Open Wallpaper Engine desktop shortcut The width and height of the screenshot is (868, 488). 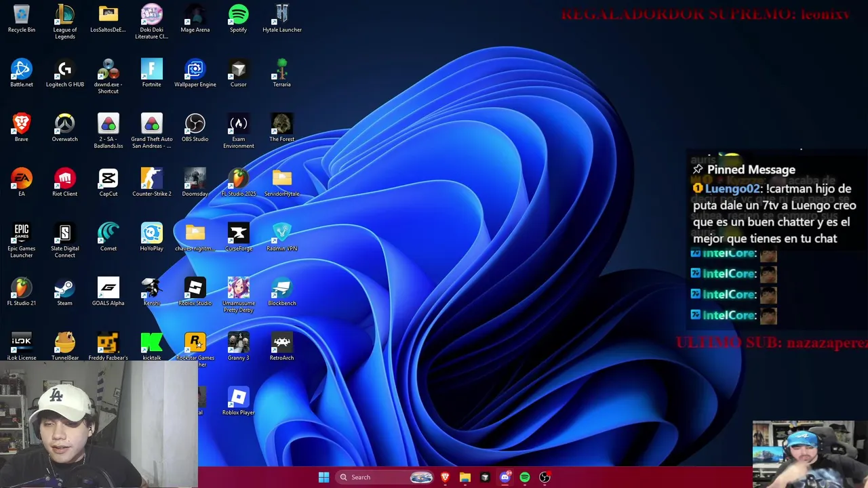tap(195, 73)
